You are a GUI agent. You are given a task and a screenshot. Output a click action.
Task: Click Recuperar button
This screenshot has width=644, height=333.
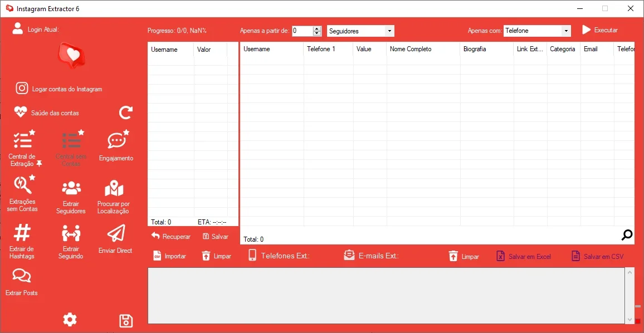171,236
